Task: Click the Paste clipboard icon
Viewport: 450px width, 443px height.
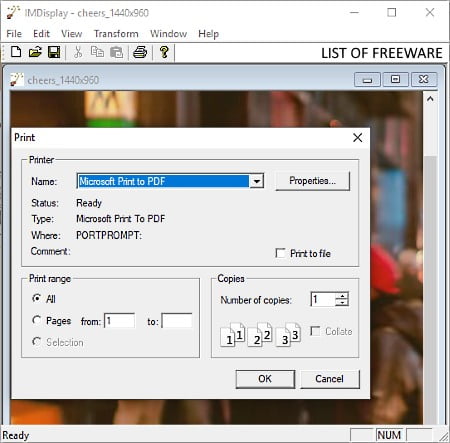Action: 116,52
